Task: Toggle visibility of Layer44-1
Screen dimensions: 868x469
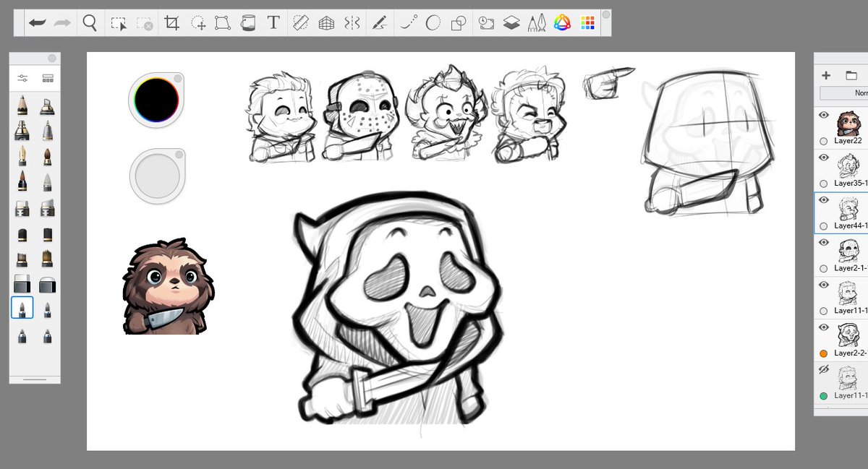Action: tap(823, 199)
